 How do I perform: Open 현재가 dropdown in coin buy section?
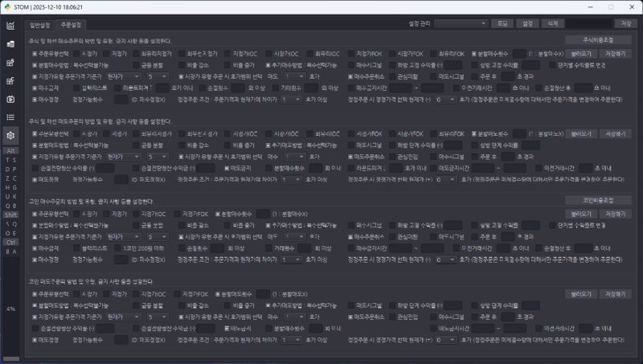[x=123, y=236]
